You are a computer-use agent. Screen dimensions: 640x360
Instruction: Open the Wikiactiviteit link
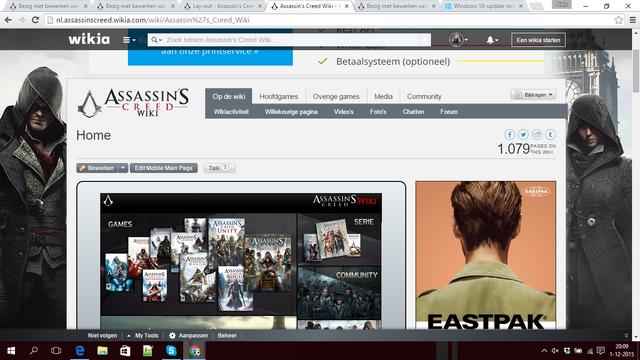click(x=231, y=111)
